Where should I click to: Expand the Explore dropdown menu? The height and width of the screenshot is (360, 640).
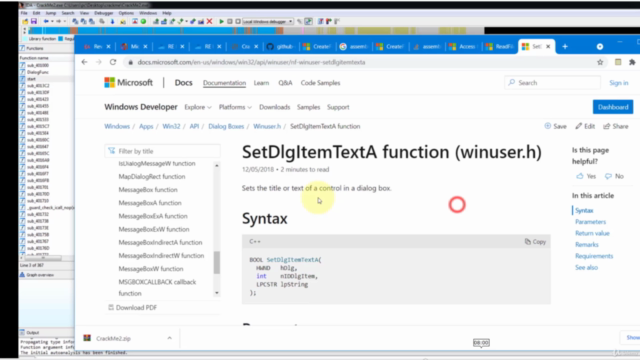point(198,107)
